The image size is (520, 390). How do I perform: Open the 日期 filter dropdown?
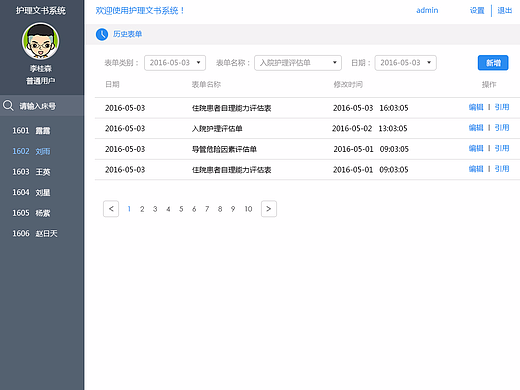405,63
